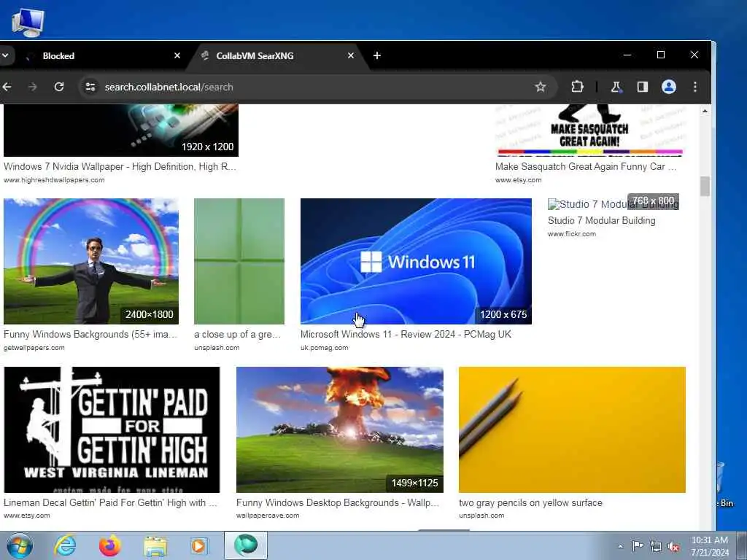Open the rainbow Funny Windows Backgrounds image

click(x=91, y=262)
